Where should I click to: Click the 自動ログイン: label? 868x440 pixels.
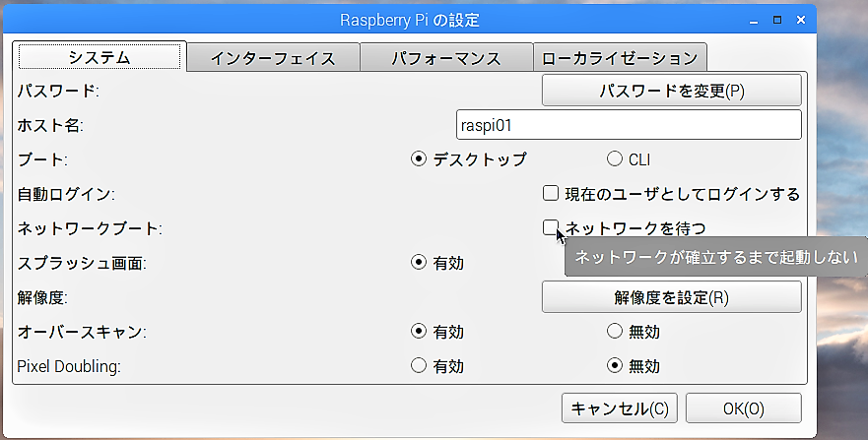(66, 194)
